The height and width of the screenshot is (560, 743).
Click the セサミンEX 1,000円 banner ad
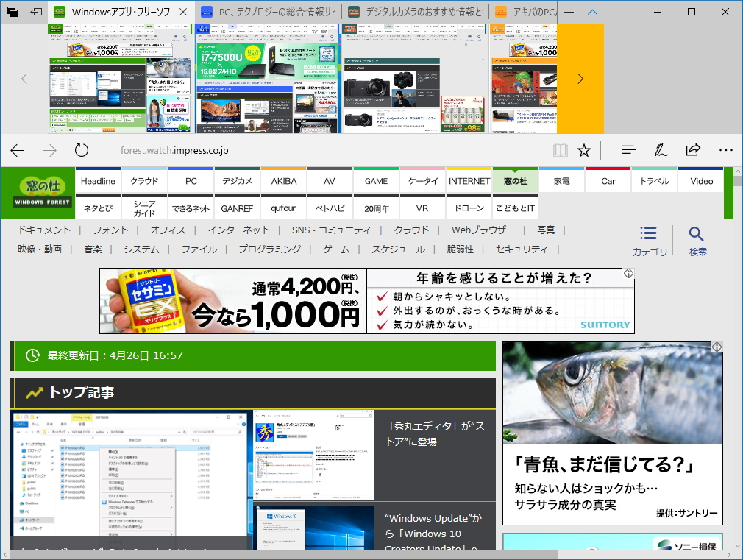367,301
